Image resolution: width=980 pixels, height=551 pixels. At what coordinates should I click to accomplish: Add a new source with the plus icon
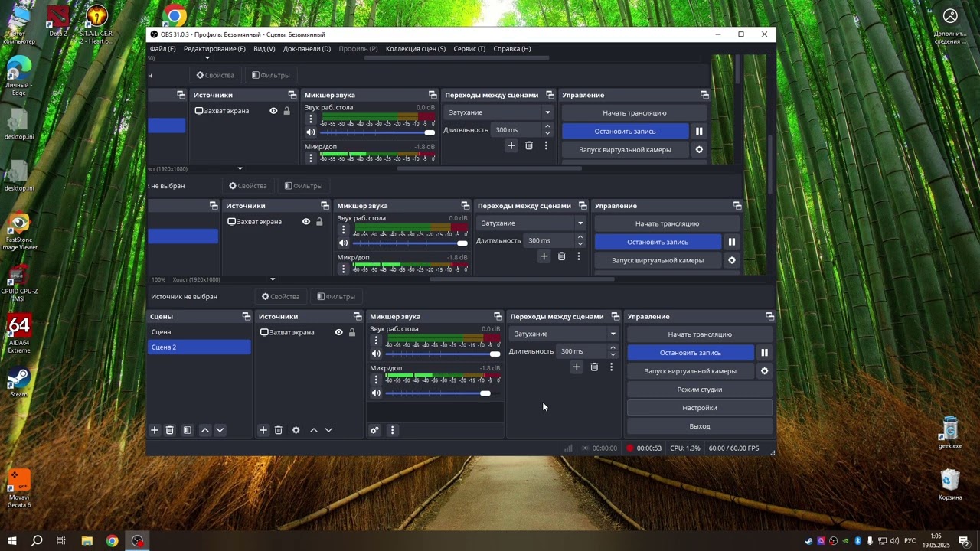(263, 430)
